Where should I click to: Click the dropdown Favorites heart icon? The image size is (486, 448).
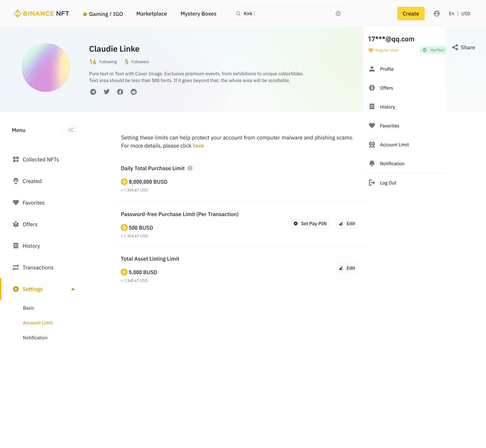click(372, 126)
